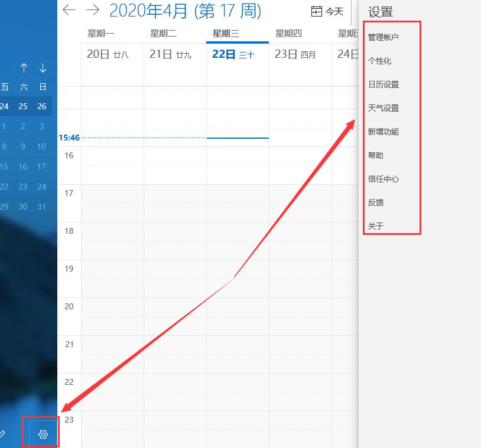Image resolution: width=481 pixels, height=448 pixels.
Task: Navigate to next week with the right arrow
Action: pyautogui.click(x=93, y=10)
